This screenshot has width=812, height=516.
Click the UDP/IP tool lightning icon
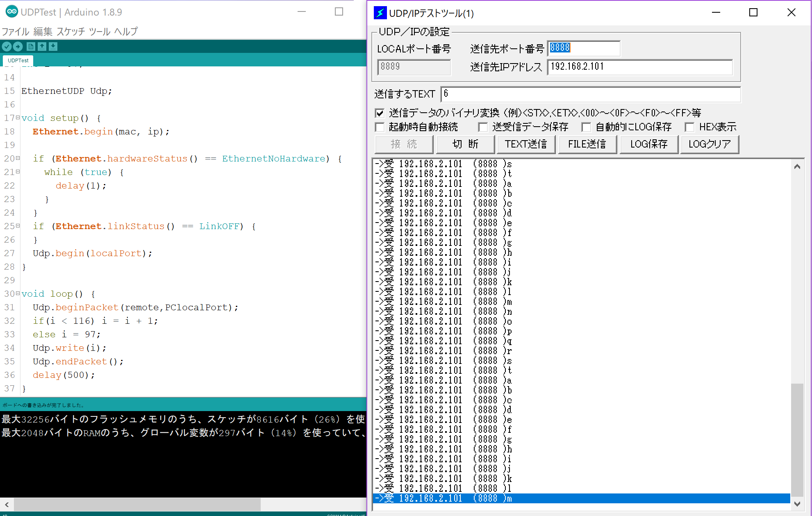[x=380, y=13]
